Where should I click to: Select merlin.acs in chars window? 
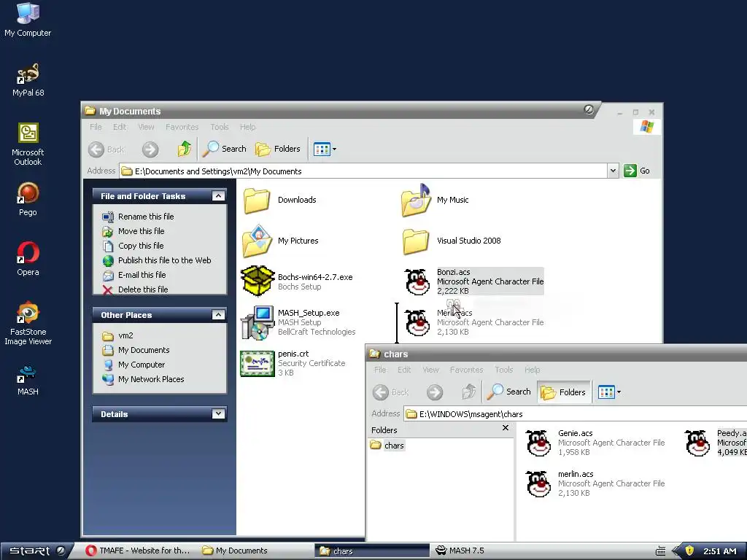pos(538,484)
